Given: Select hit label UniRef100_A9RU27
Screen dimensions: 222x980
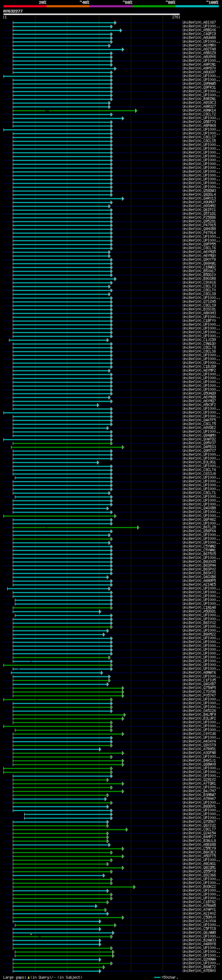Looking at the screenshot, I should (x=199, y=106).
